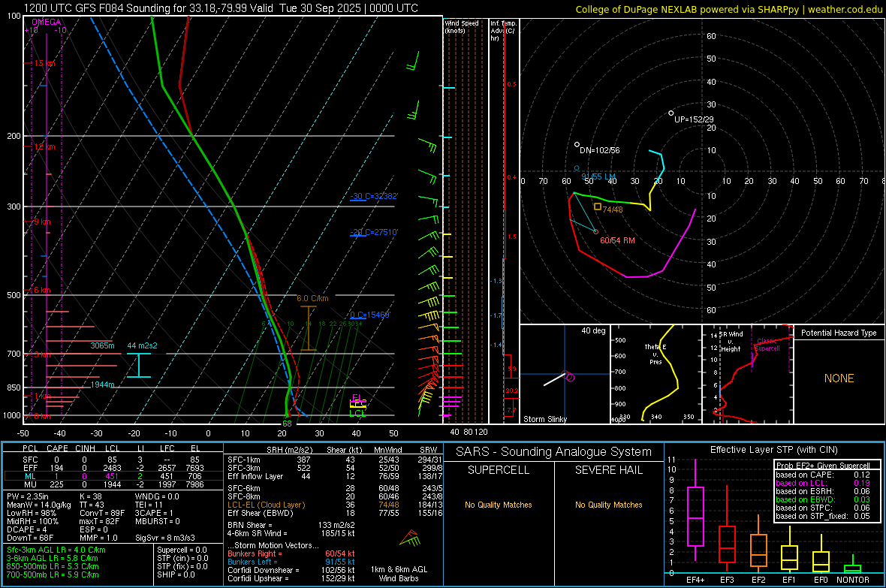Click the blue left-mover circle above 91/55 LM
The height and width of the screenshot is (588, 886).
(577, 168)
